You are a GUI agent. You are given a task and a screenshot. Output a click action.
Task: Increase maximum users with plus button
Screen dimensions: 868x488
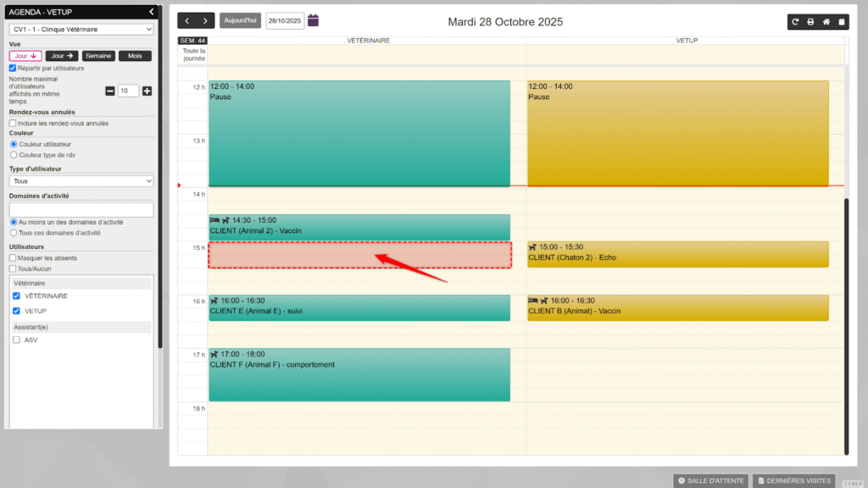[147, 91]
